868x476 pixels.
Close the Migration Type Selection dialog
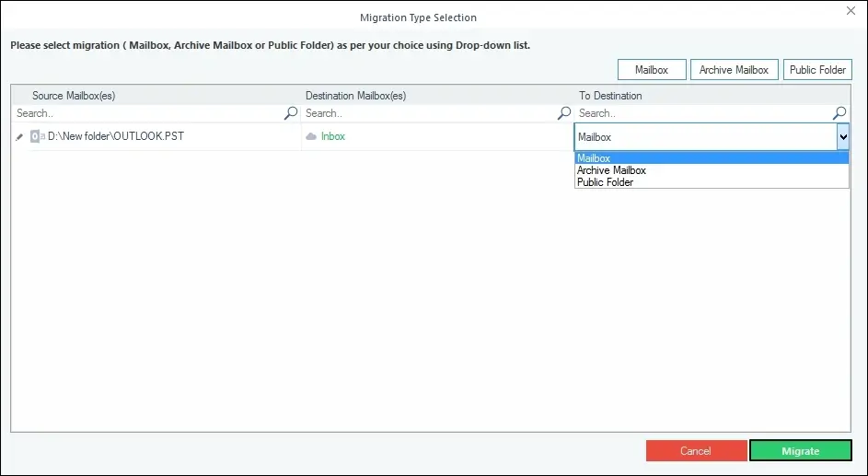tap(851, 10)
